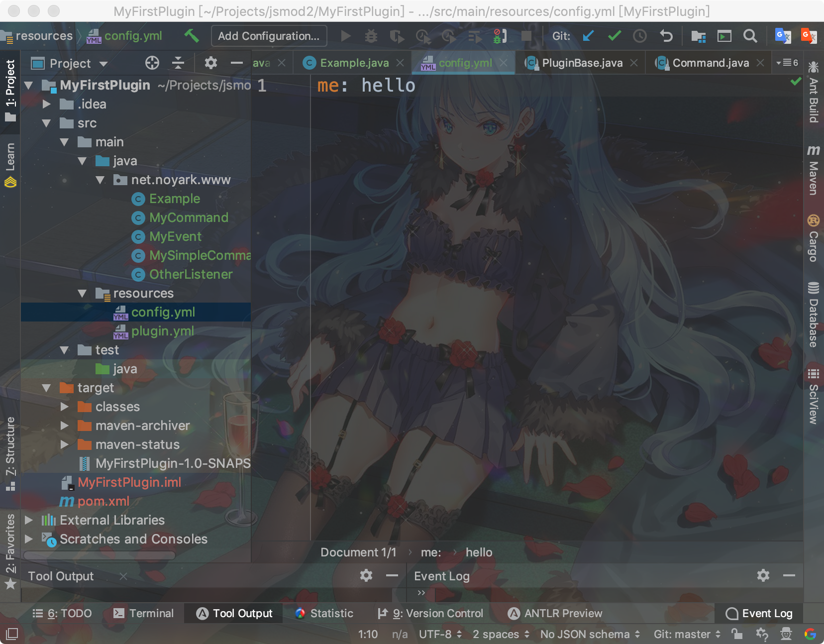
Task: Open the Project view dropdown
Action: click(103, 64)
